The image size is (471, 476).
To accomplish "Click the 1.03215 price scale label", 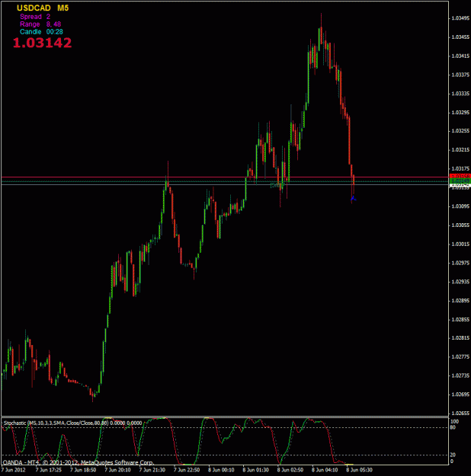I will [460, 150].
